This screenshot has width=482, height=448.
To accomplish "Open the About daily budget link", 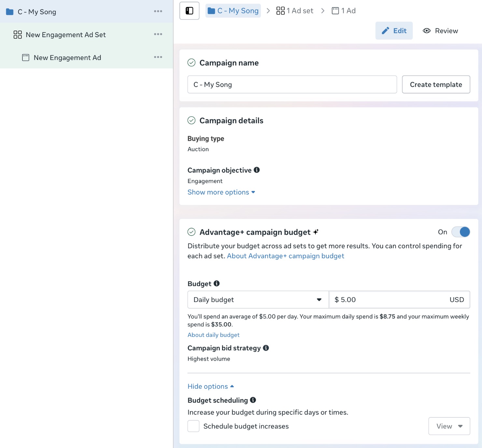I will coord(213,335).
